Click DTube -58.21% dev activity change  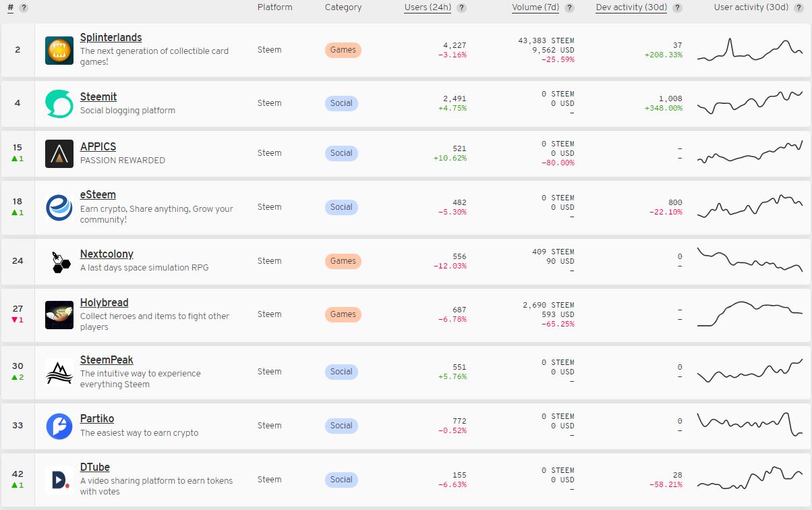click(666, 485)
